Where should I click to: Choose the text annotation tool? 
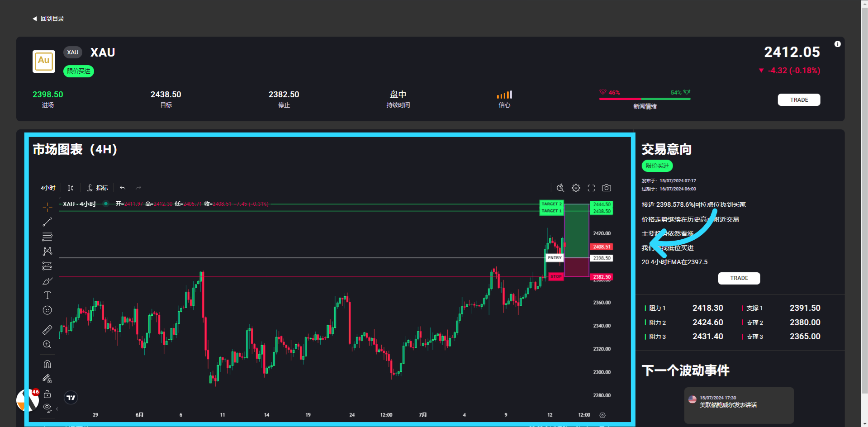click(x=47, y=295)
